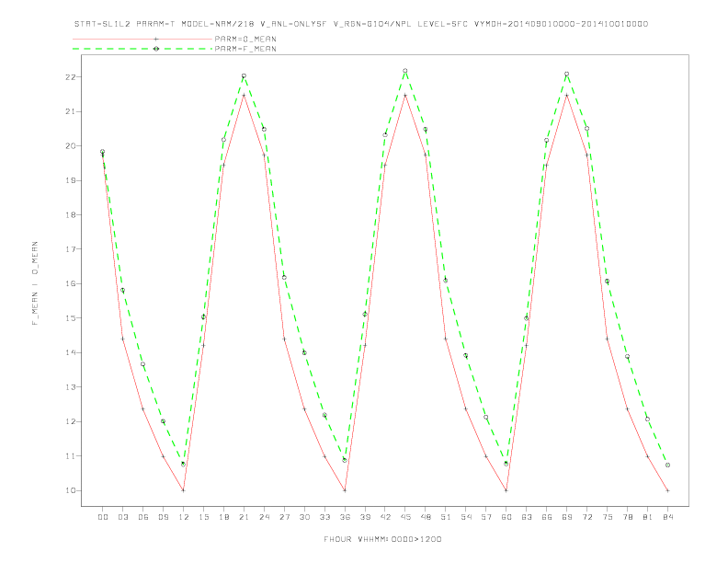Viewport: 728px width, 563px height.
Task: Click the horizontal axis title FHOUR VHHMM:0000>1200
Action: (x=382, y=539)
